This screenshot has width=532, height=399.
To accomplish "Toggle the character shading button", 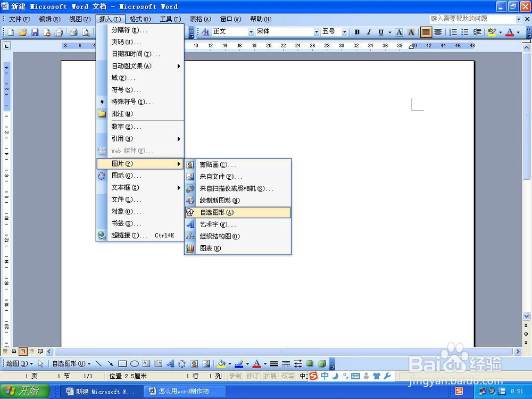I will (x=411, y=32).
